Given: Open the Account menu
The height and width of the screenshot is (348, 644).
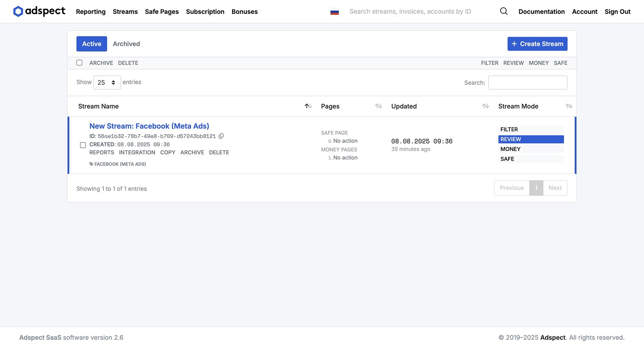Looking at the screenshot, I should [585, 12].
